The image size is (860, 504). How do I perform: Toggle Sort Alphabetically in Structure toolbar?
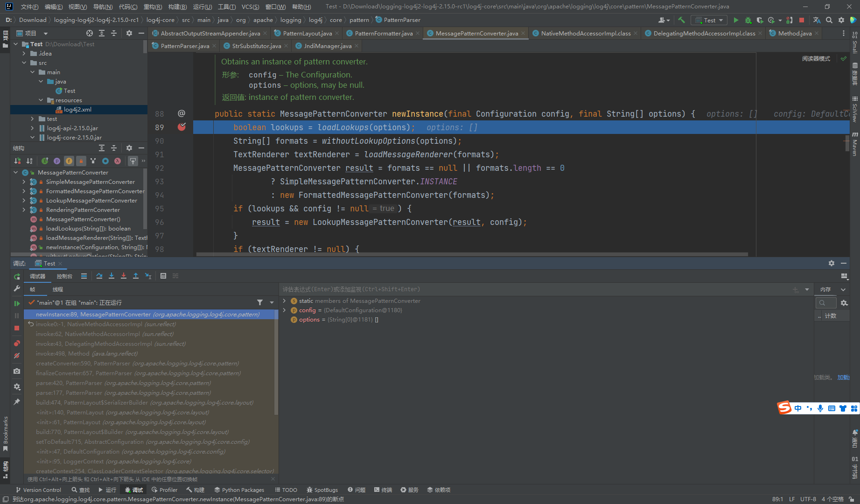29,161
